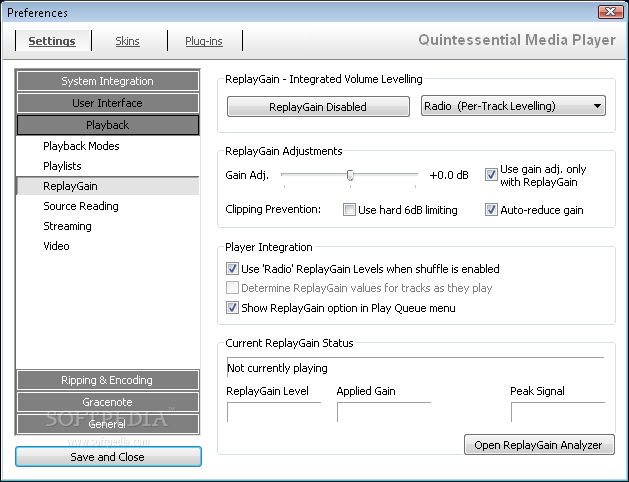Switch to the Settings tab
The image size is (629, 482).
pyautogui.click(x=52, y=41)
